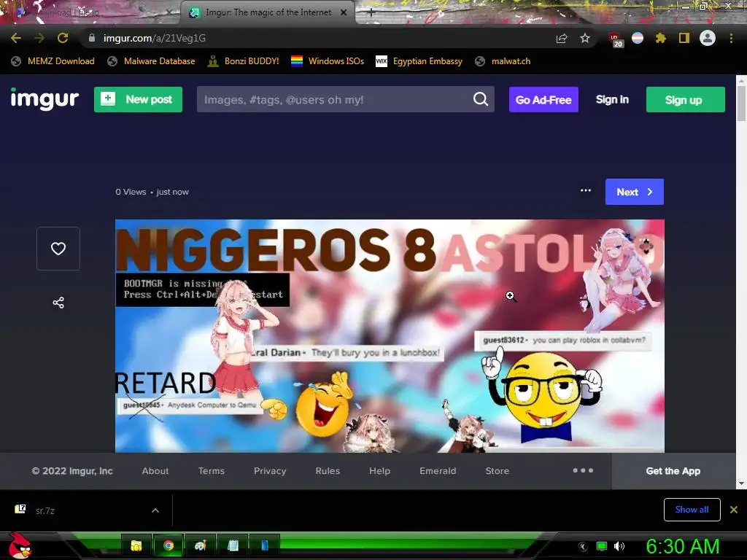Click the forward navigation arrow

click(x=39, y=38)
